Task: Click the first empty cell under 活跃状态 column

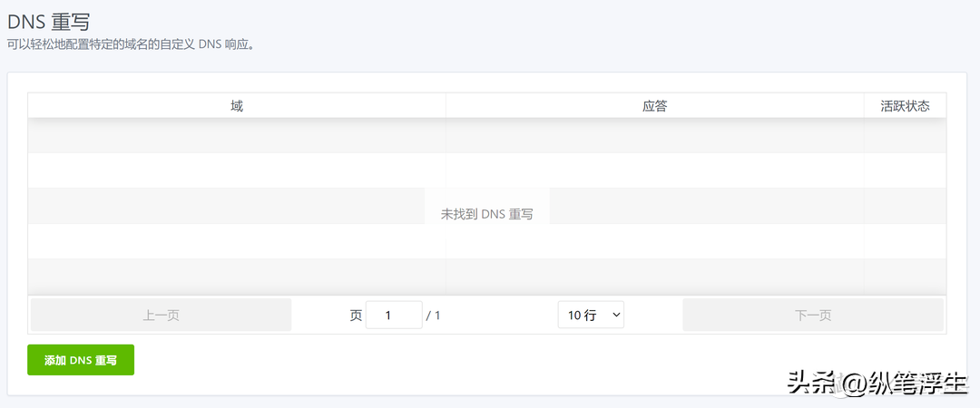Action: click(905, 136)
